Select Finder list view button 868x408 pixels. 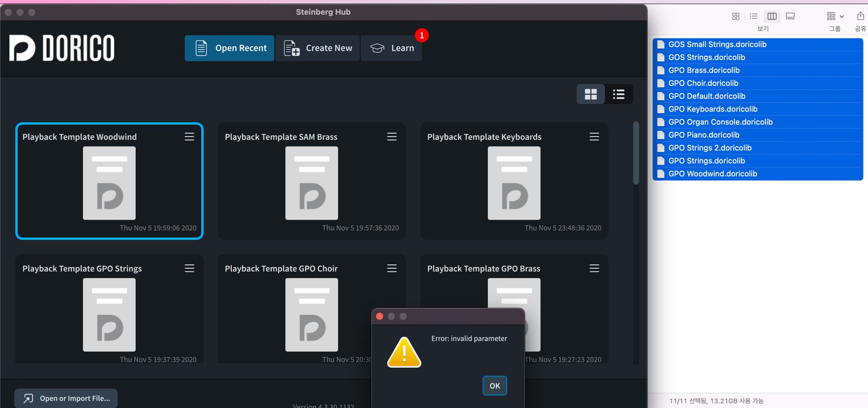pyautogui.click(x=754, y=16)
